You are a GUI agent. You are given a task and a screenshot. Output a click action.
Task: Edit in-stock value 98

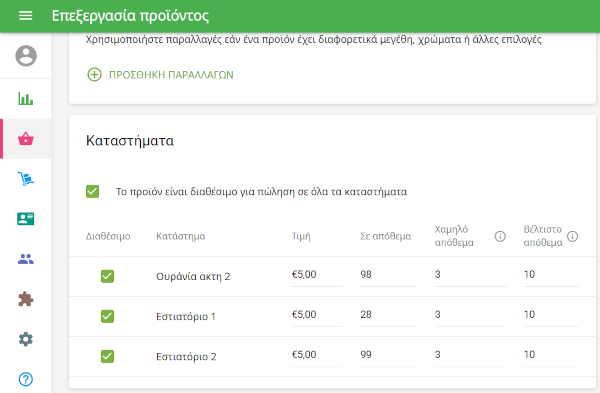[389, 276]
